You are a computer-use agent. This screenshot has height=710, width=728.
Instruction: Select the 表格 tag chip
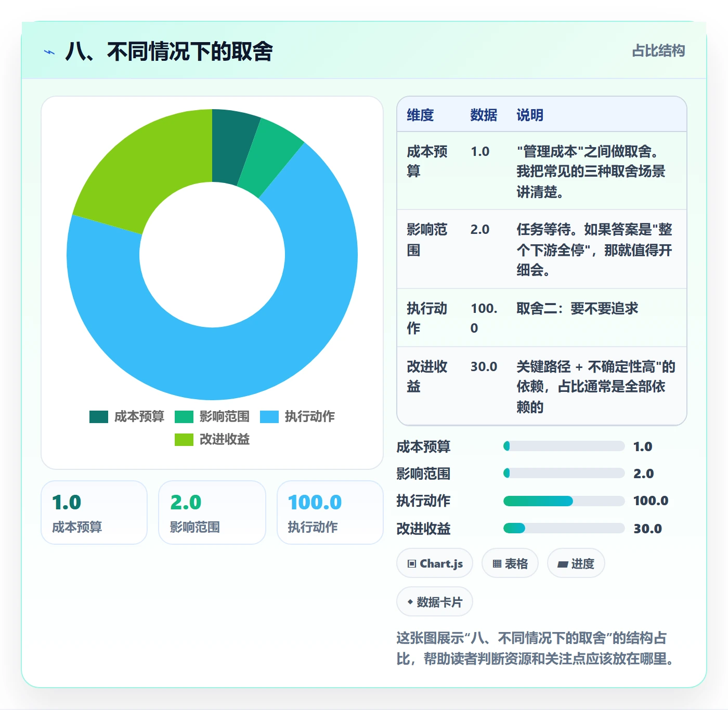pos(510,563)
